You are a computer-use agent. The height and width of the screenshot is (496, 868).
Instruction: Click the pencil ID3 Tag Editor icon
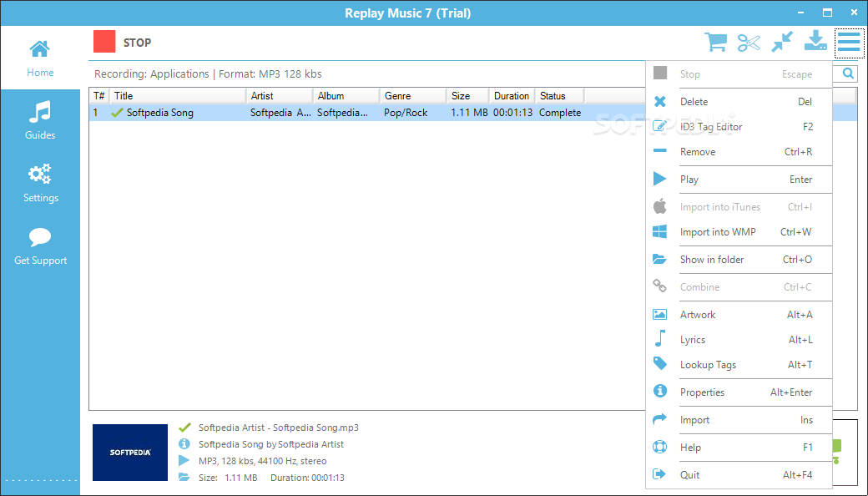pos(660,125)
